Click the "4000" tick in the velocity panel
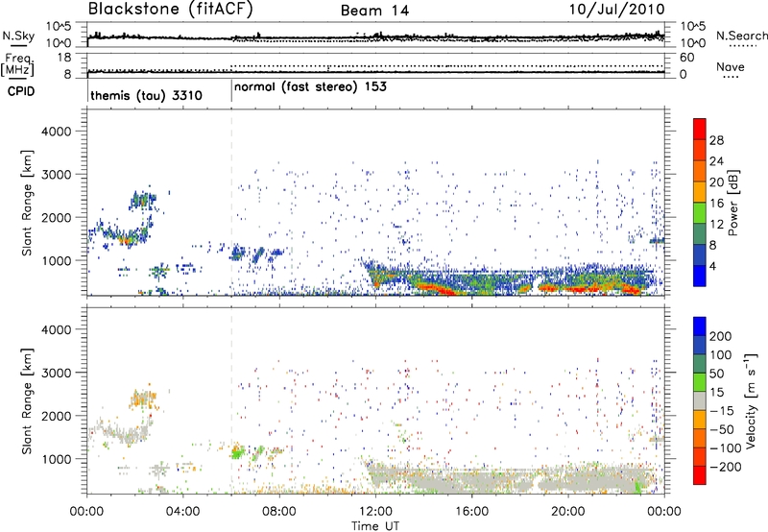The height and width of the screenshot is (532, 768). (x=56, y=329)
